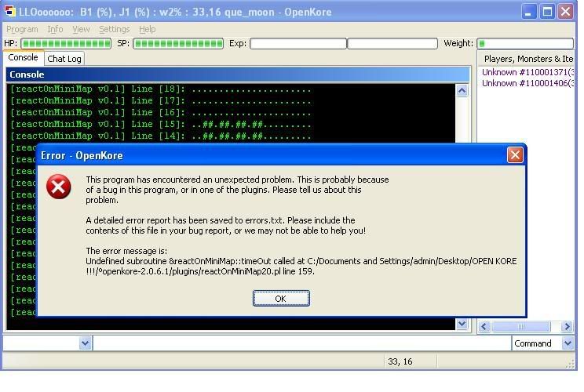Click into the command input field
584x392 pixels.
pos(302,343)
